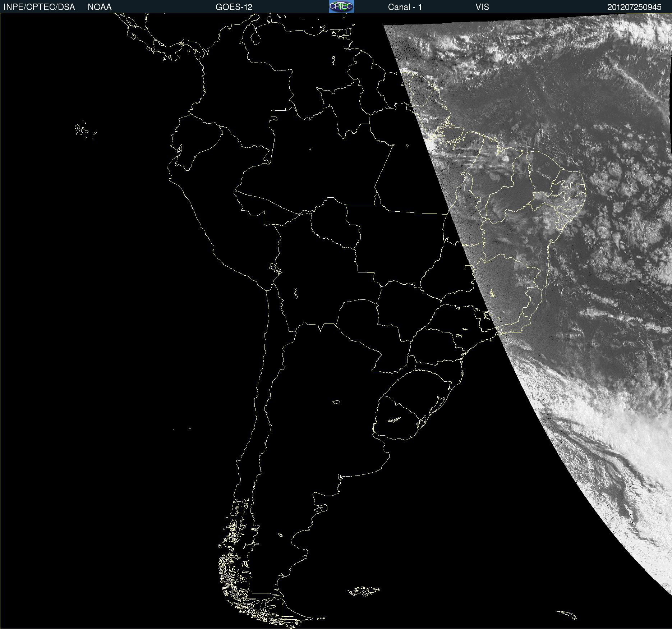Viewport: 672px width, 629px height.
Task: Click the INPE/CPTEC/DSA header text
Action: click(39, 7)
